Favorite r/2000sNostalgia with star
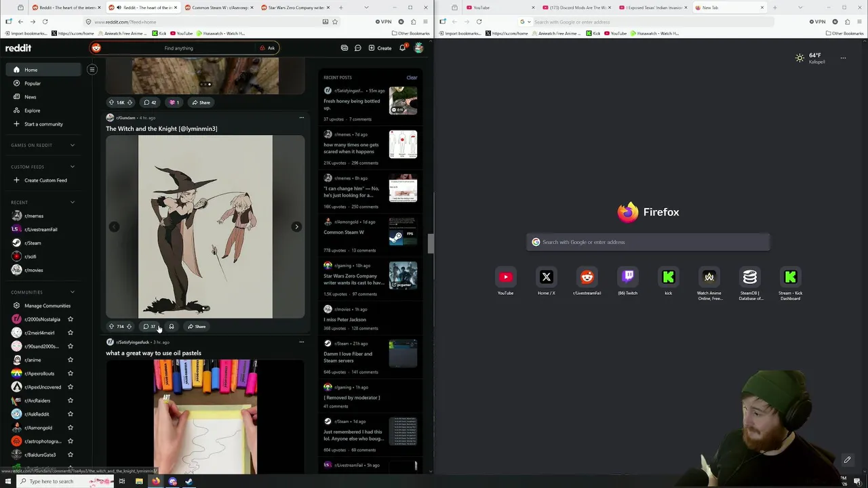 (x=70, y=319)
